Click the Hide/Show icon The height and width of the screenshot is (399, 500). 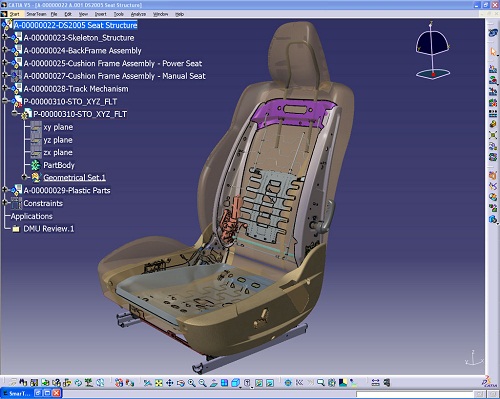click(259, 383)
